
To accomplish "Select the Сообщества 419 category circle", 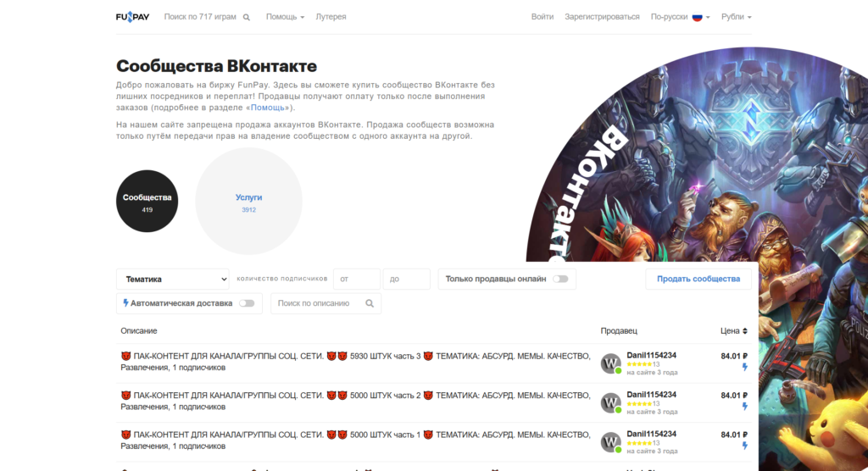I will pyautogui.click(x=147, y=201).
